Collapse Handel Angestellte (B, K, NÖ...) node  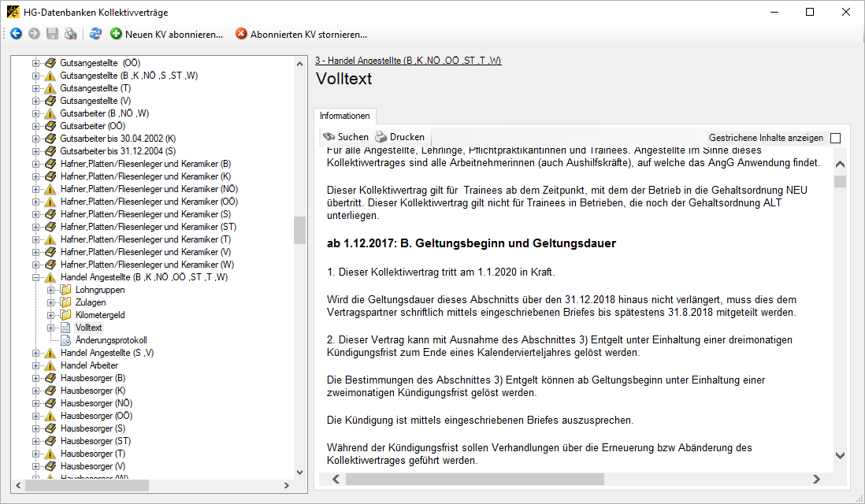(35, 277)
